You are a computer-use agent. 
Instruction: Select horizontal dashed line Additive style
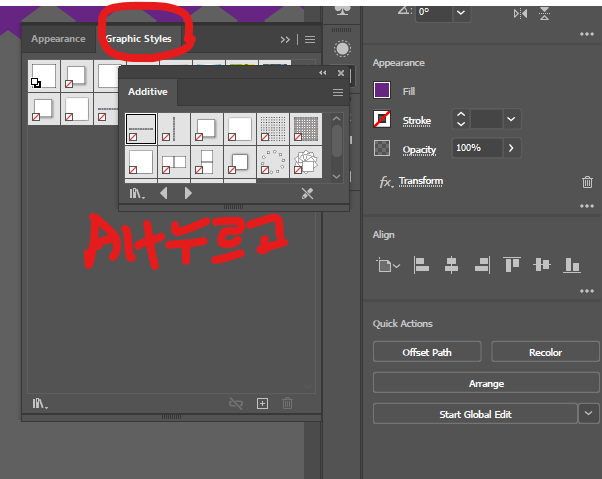click(x=141, y=129)
